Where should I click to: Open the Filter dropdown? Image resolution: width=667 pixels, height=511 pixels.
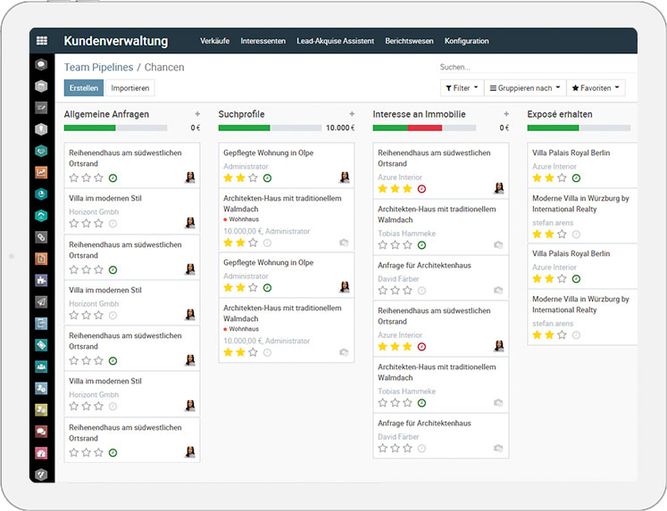click(x=462, y=88)
